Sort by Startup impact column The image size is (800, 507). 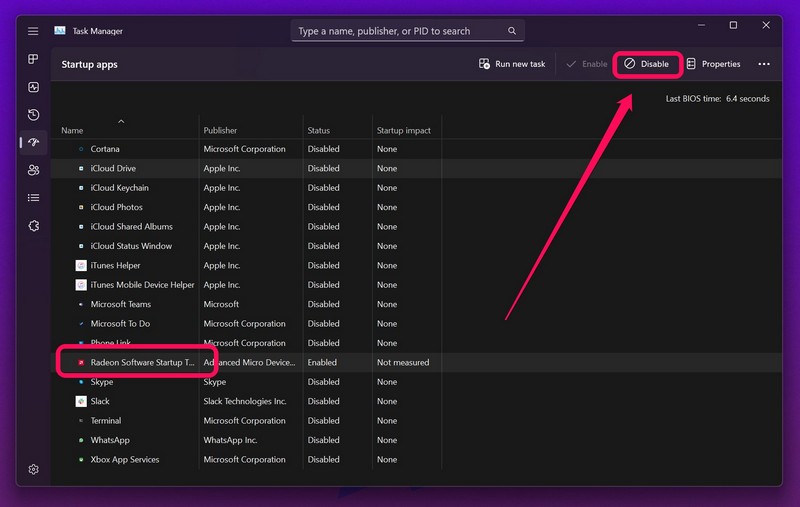point(403,131)
